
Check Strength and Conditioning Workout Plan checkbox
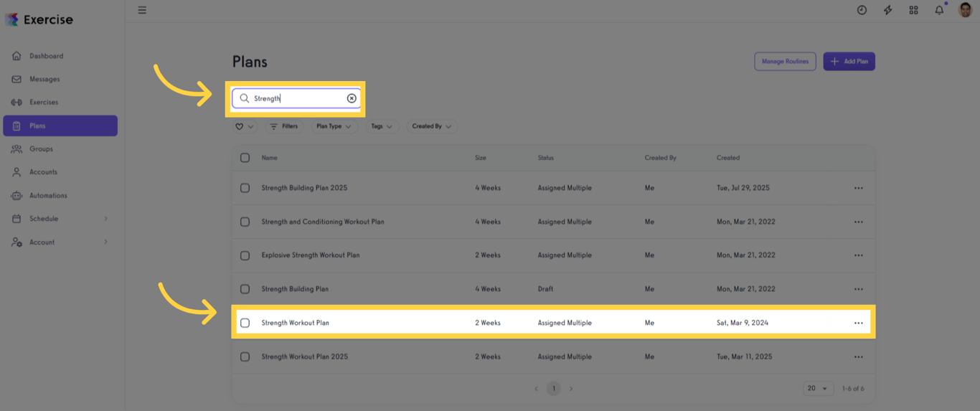pos(245,222)
